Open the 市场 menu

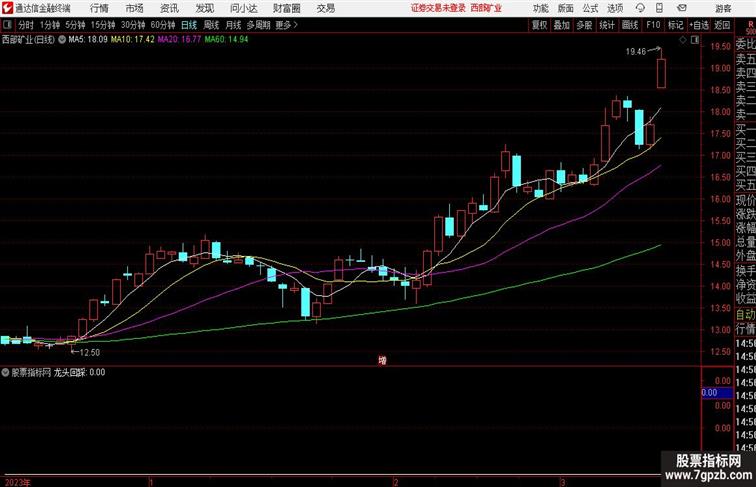coord(134,8)
